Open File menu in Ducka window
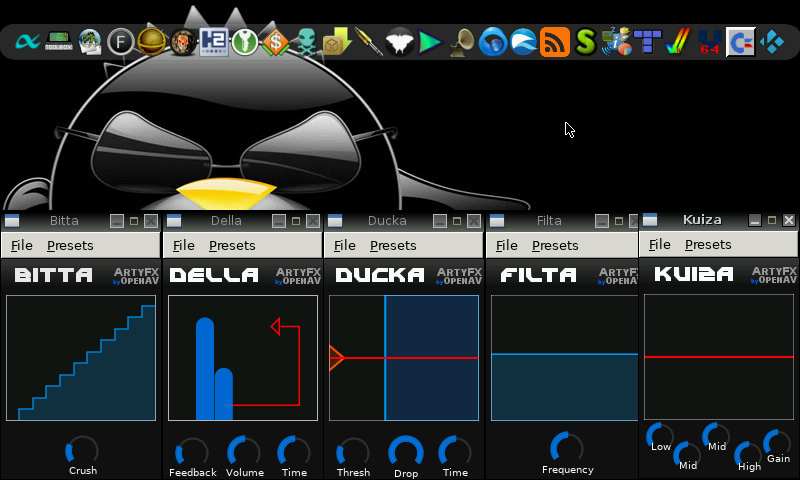Screen dimensions: 800x480 [345, 245]
